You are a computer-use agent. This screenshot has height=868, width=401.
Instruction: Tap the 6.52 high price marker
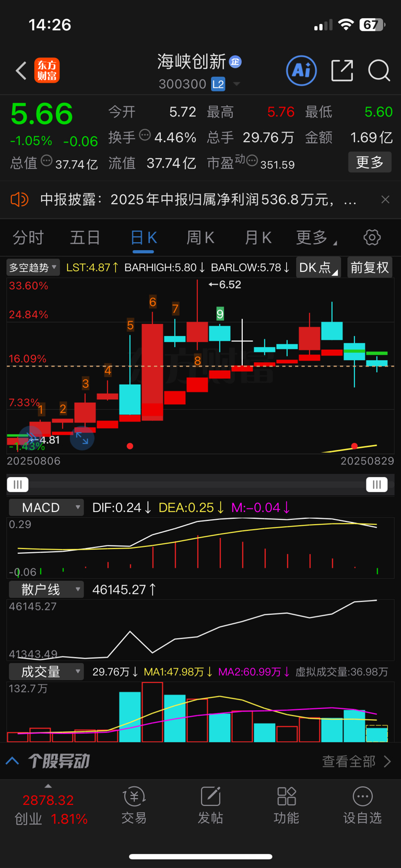225,284
